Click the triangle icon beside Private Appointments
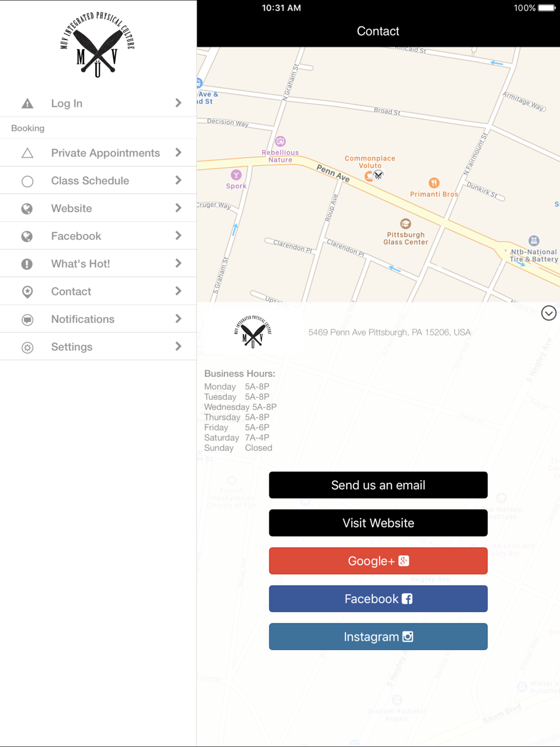The image size is (560, 747). point(27,153)
